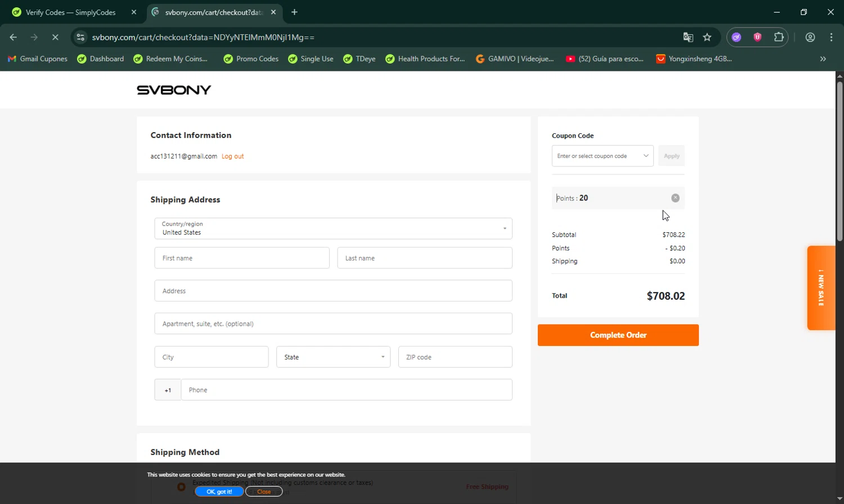
Task: Click the Shipping $0.00 value
Action: (x=677, y=261)
